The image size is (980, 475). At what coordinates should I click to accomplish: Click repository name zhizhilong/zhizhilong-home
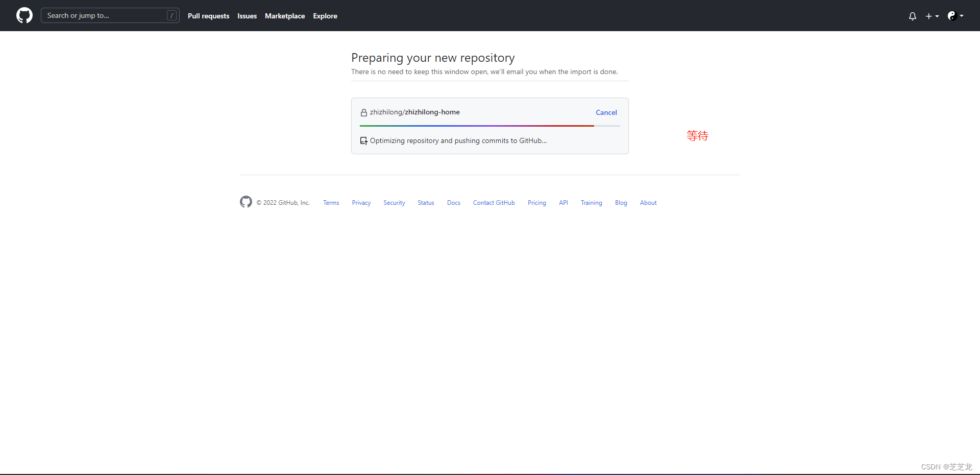coord(415,112)
